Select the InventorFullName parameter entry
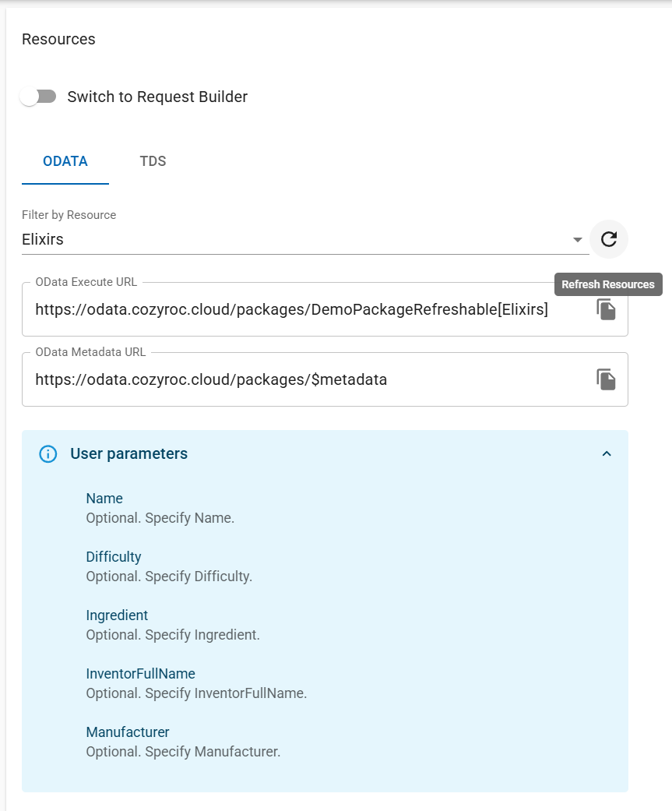 pyautogui.click(x=140, y=674)
